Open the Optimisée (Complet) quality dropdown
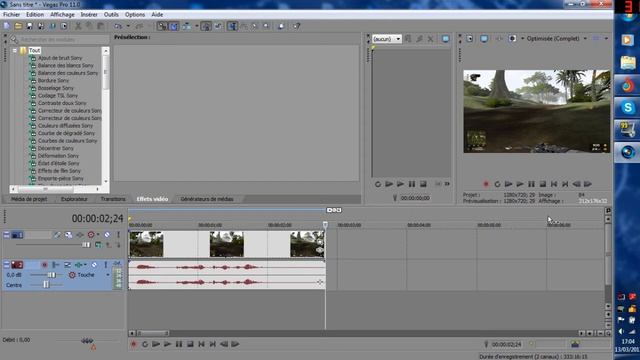Screen dimensions: 640x360 point(585,39)
